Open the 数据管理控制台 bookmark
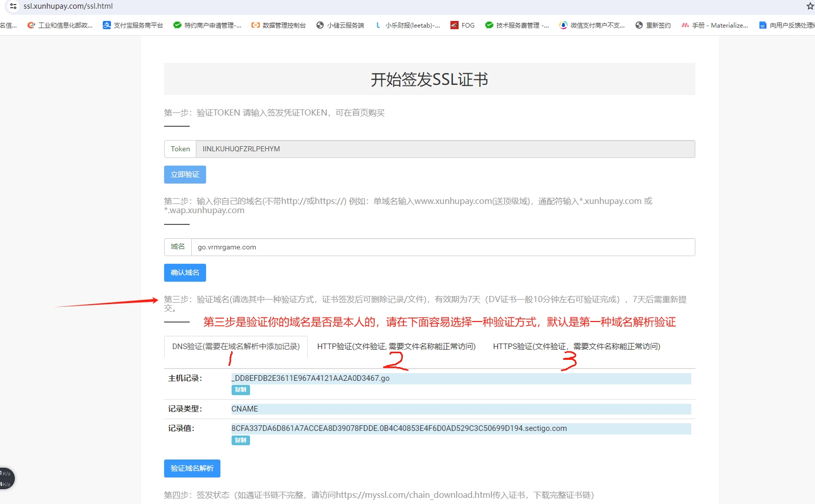This screenshot has width=815, height=504. click(x=279, y=25)
